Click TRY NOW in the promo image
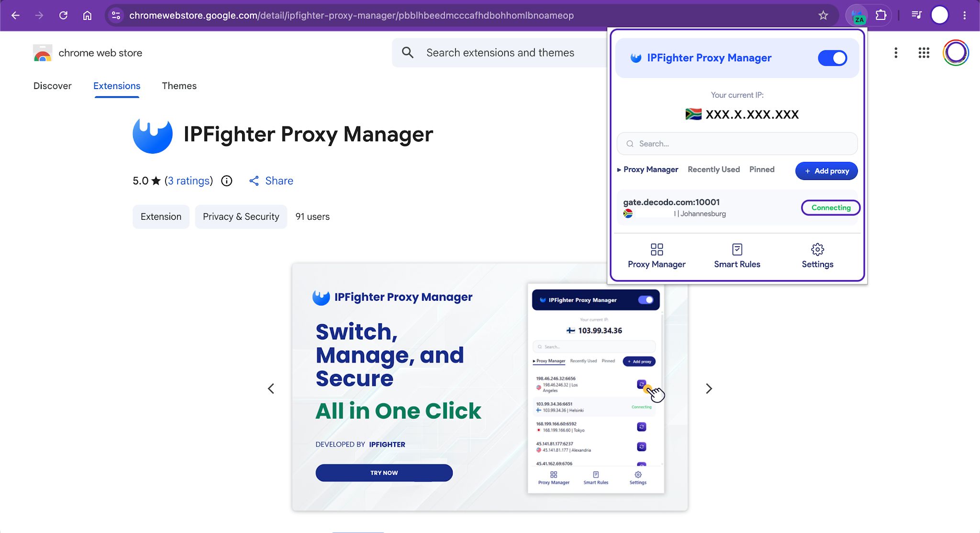Viewport: 980px width, 533px height. (x=384, y=473)
